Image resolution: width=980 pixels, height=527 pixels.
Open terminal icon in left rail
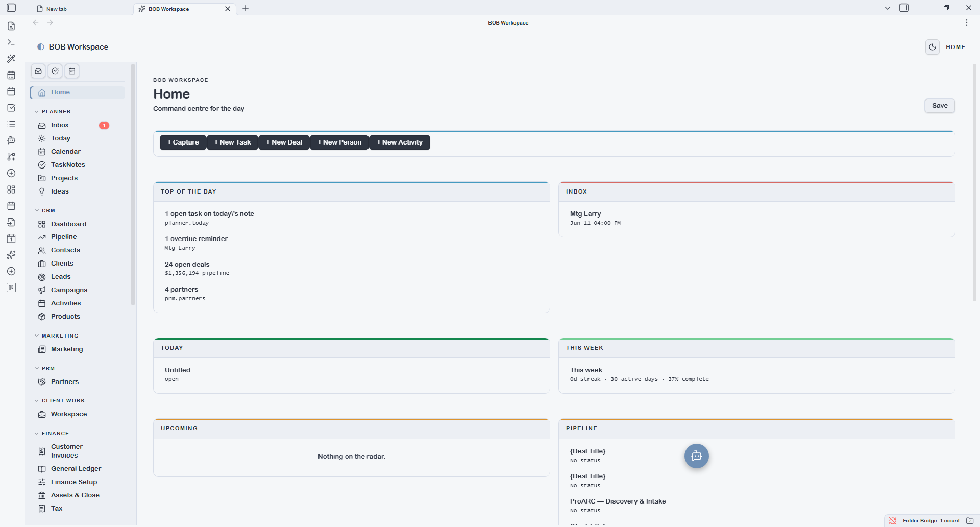pos(11,42)
